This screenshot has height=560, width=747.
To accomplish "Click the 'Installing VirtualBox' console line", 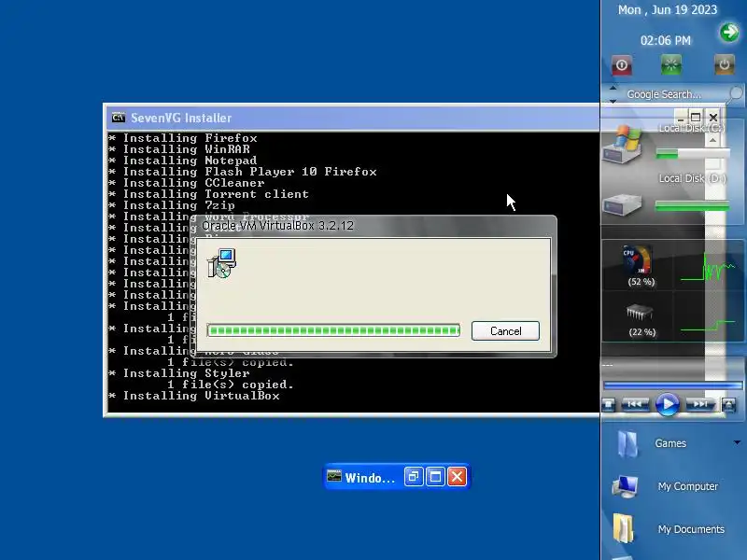I will (x=194, y=396).
